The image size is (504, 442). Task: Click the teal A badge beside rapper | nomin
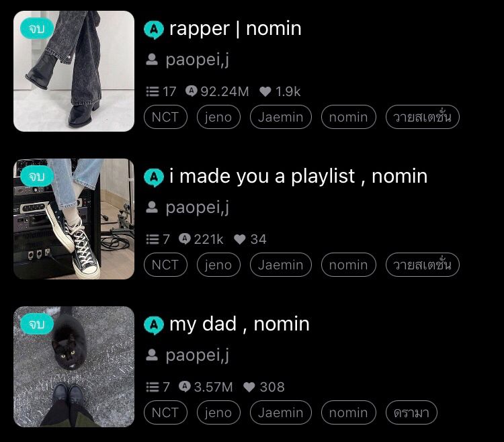pyautogui.click(x=154, y=30)
